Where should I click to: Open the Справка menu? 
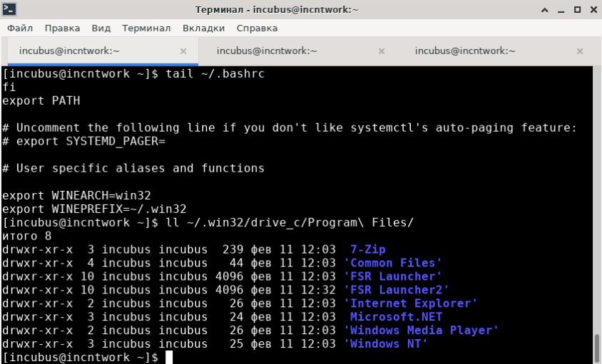(x=257, y=28)
